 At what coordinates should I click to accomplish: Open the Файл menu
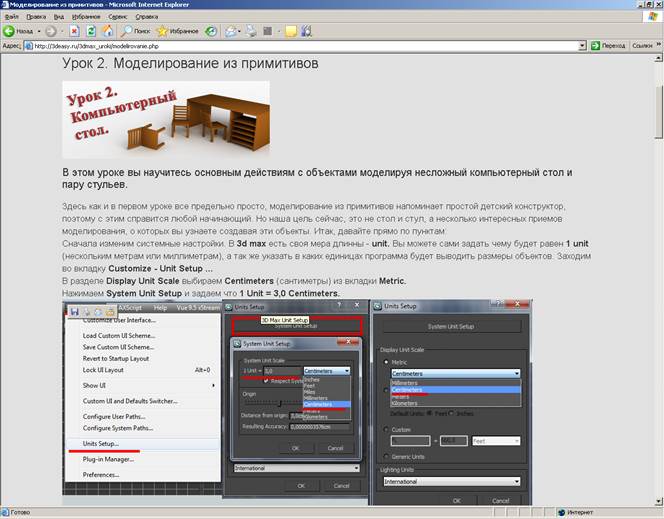click(11, 17)
